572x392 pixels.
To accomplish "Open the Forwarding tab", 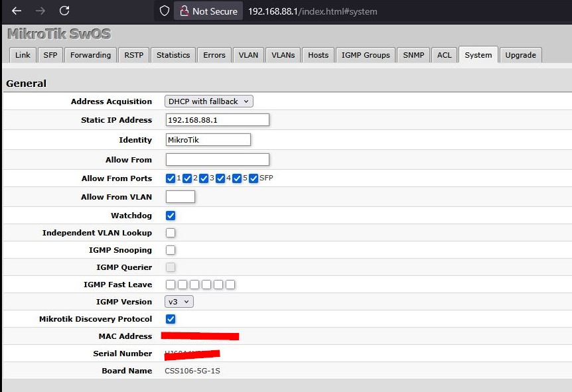I will pos(90,55).
